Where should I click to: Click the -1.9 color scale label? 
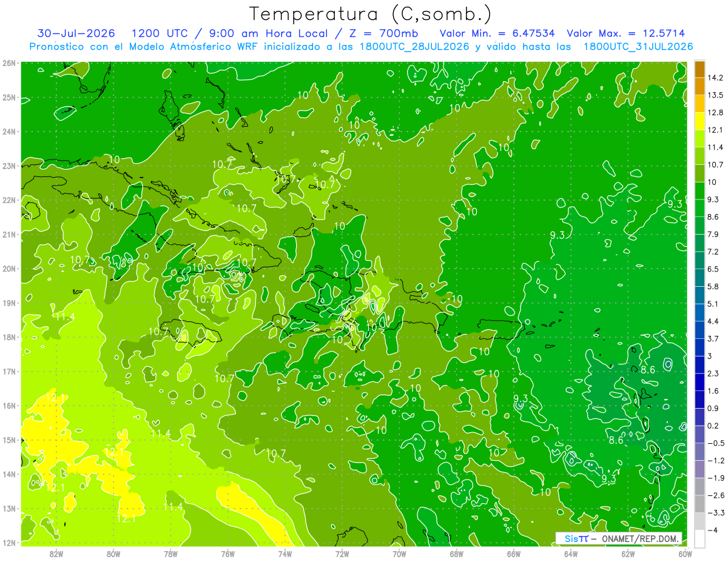pyautogui.click(x=716, y=478)
